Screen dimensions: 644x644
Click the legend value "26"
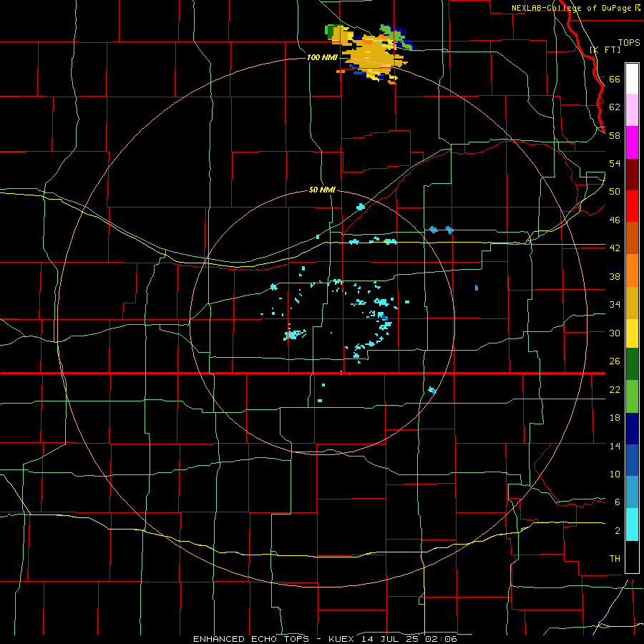(615, 361)
